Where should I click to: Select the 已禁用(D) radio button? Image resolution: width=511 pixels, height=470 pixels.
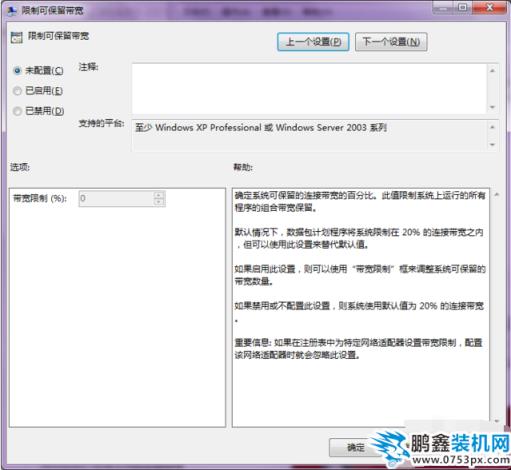(17, 111)
